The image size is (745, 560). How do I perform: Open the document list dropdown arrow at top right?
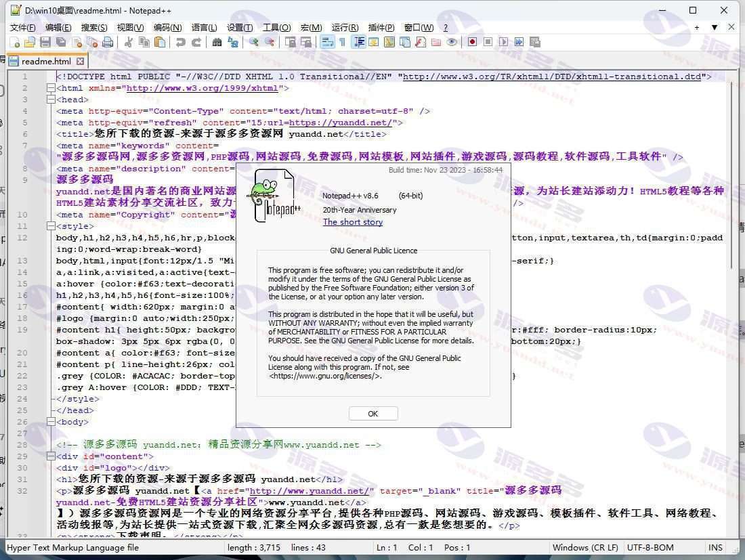tap(714, 28)
